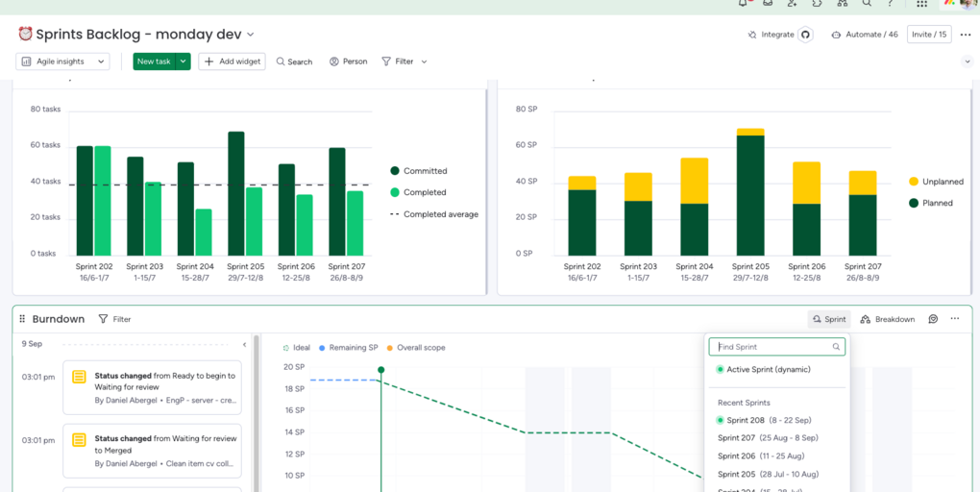Open the notifications bell
The height and width of the screenshot is (492, 980).
click(743, 3)
